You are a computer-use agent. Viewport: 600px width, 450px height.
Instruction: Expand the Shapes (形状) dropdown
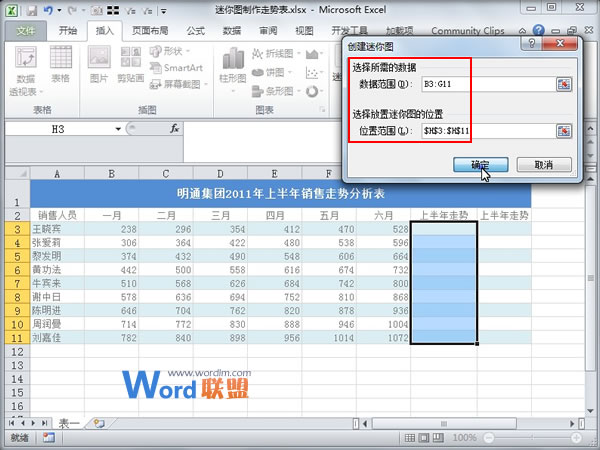[174, 51]
